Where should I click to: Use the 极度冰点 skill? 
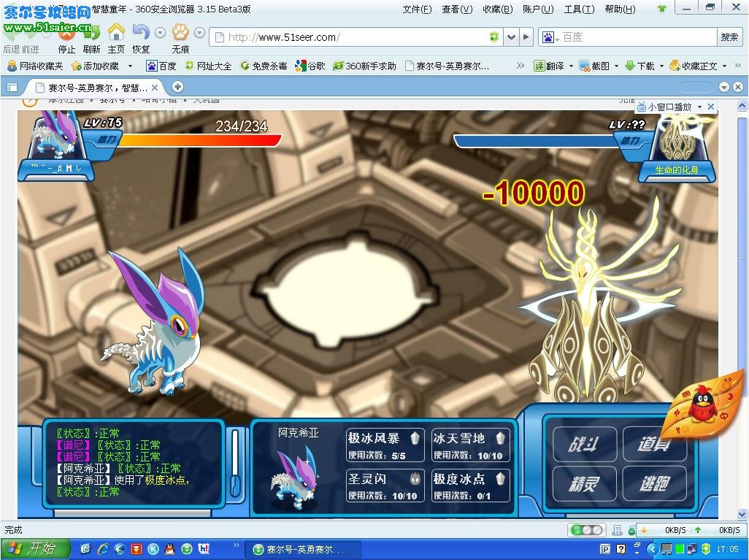point(469,486)
